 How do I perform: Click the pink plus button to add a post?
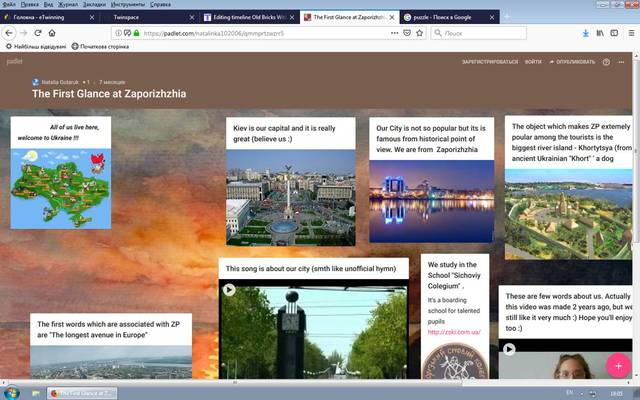click(619, 366)
